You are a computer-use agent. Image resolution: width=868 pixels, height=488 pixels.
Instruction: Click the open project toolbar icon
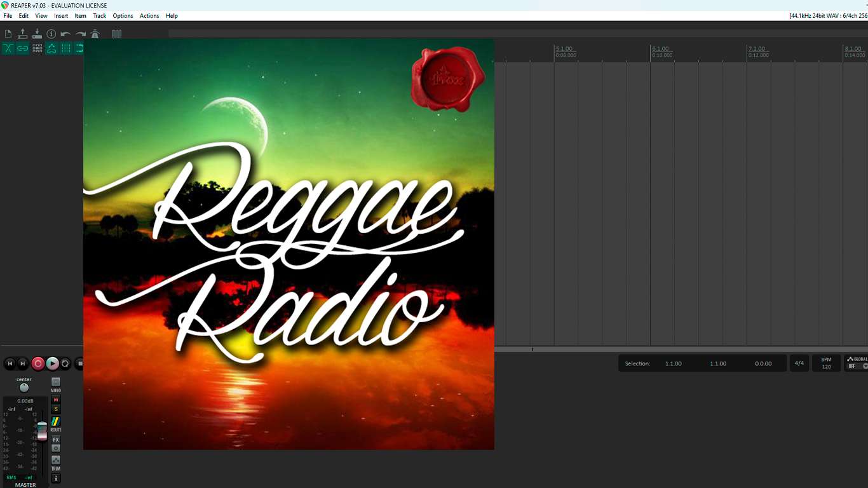coord(23,34)
